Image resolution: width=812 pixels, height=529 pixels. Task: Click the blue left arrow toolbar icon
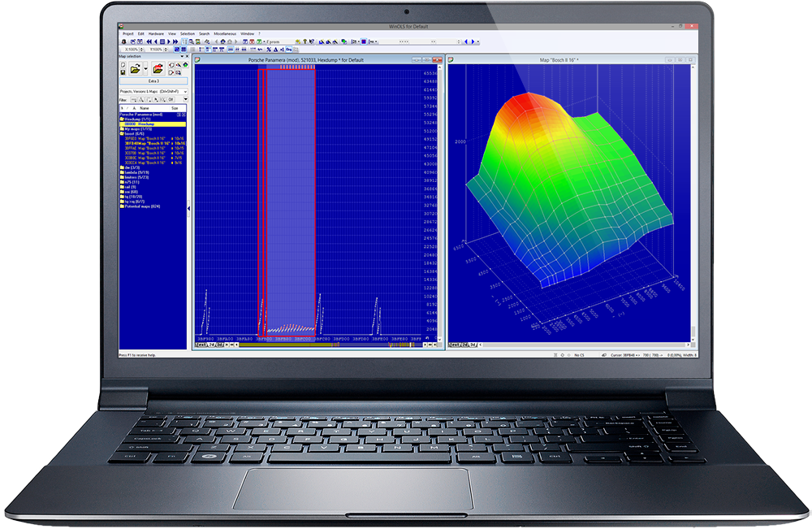(465, 41)
